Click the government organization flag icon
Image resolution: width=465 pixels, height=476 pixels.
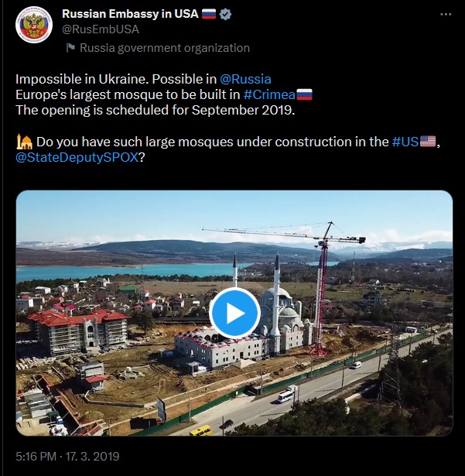(70, 48)
